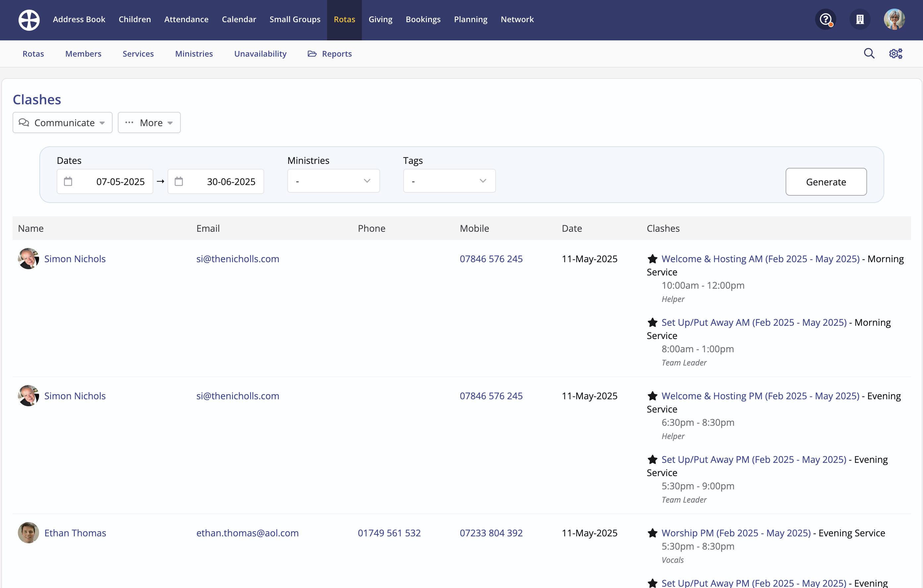Switch to the Rotas sub-tab
Screen dimensions: 923x588
pos(33,54)
